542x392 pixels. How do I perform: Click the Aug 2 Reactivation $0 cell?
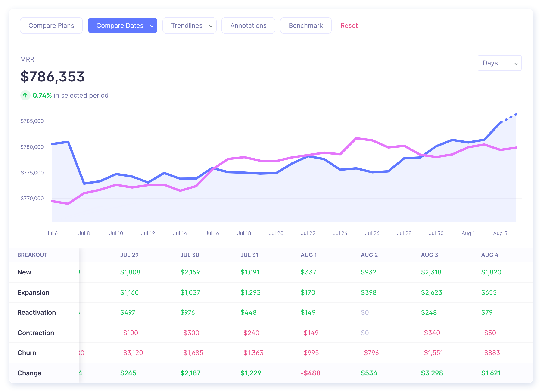point(365,312)
